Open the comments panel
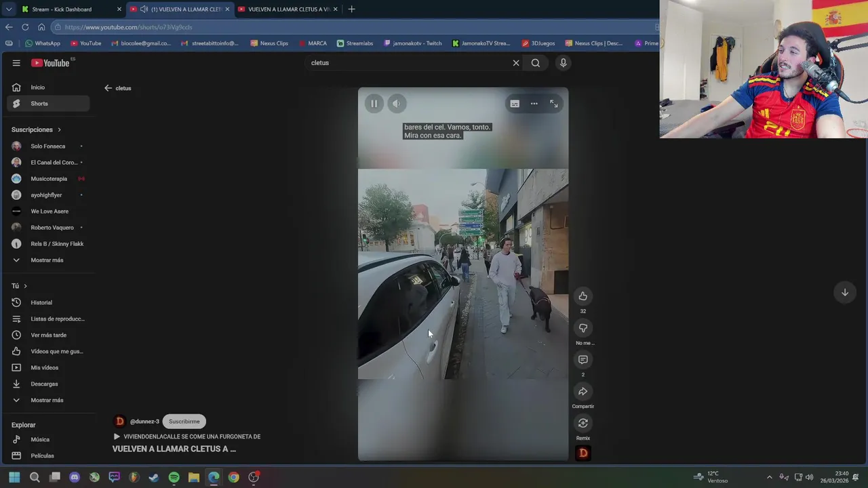This screenshot has width=868, height=488. coord(583,360)
